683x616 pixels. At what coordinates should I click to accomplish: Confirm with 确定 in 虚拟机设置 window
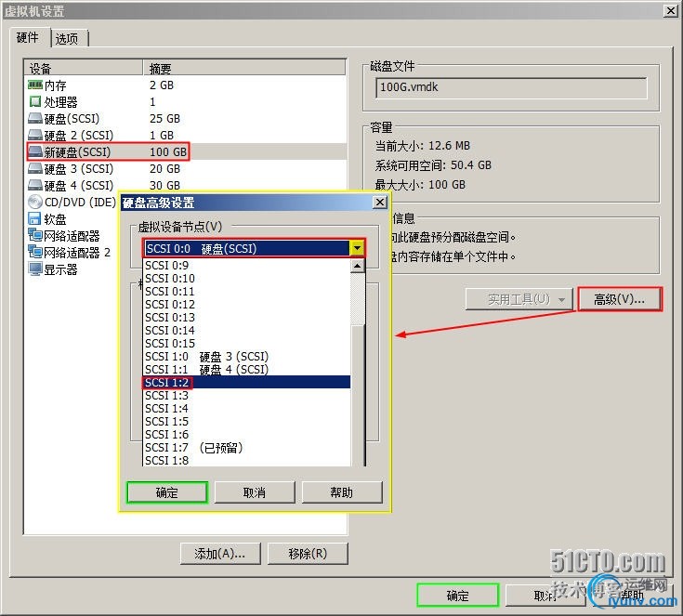458,596
